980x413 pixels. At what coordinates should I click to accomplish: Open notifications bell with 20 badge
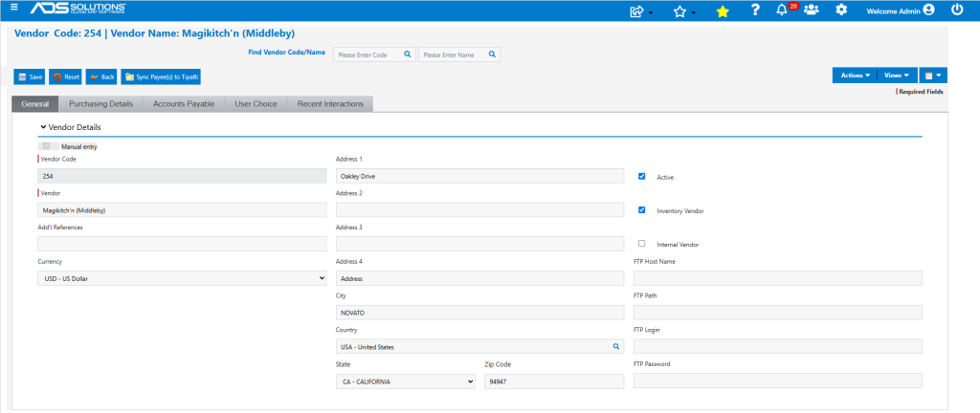click(781, 10)
